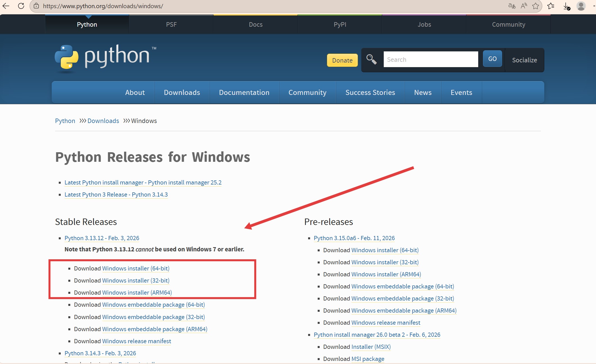Open the Documentation navigation menu
The height and width of the screenshot is (364, 596).
[x=244, y=92]
